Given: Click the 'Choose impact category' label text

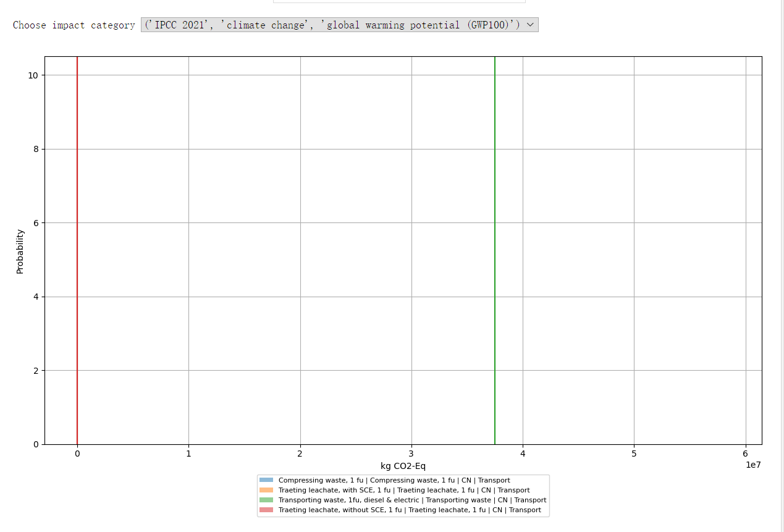Looking at the screenshot, I should [74, 25].
